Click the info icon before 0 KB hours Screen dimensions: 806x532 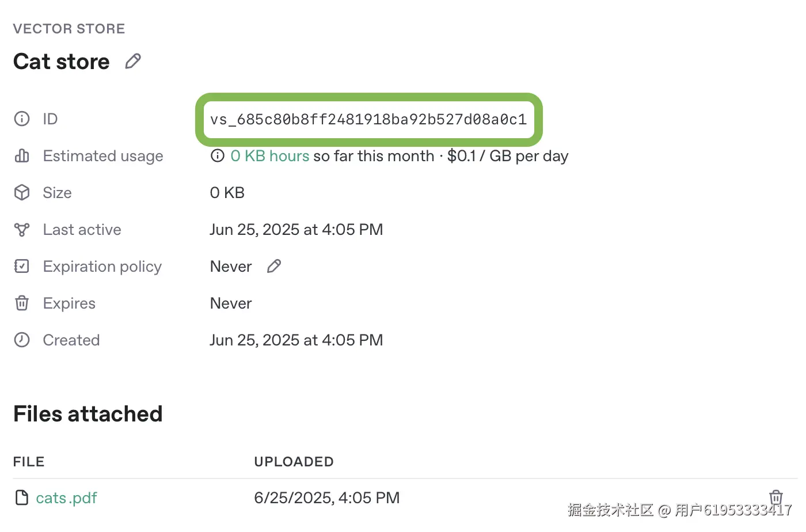pos(217,156)
